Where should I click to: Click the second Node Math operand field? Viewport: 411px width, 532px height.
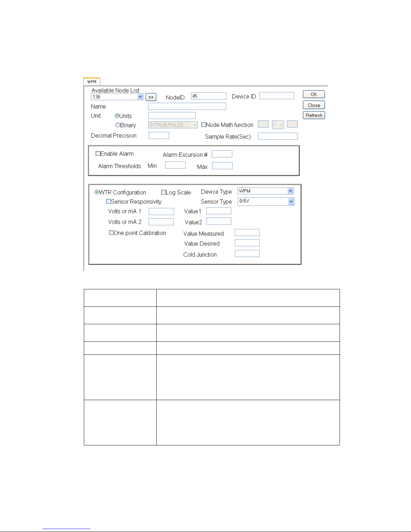(292, 124)
